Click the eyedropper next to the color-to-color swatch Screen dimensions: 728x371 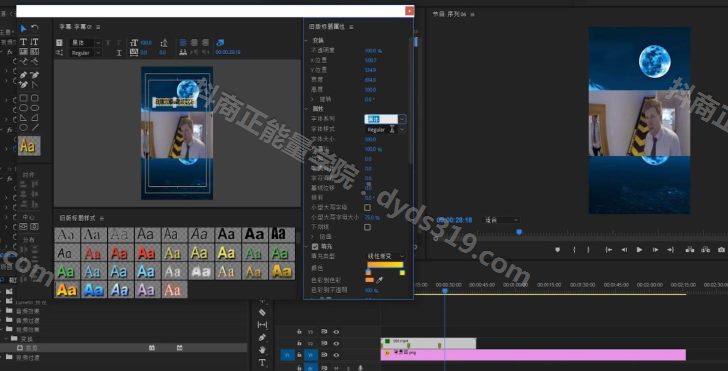click(x=379, y=280)
